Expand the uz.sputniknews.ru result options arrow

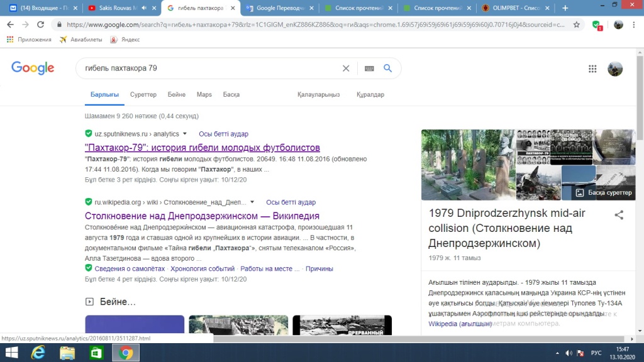tap(185, 134)
